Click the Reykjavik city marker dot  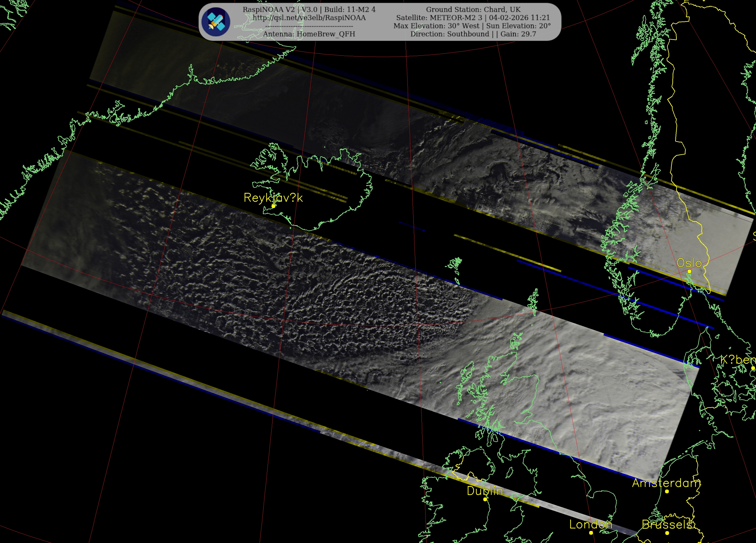tap(273, 206)
